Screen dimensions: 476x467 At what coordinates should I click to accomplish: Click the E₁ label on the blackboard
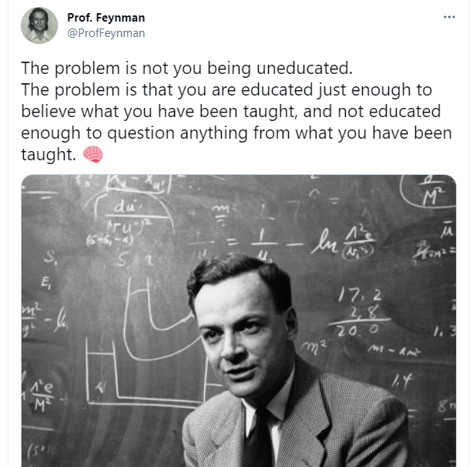[45, 284]
